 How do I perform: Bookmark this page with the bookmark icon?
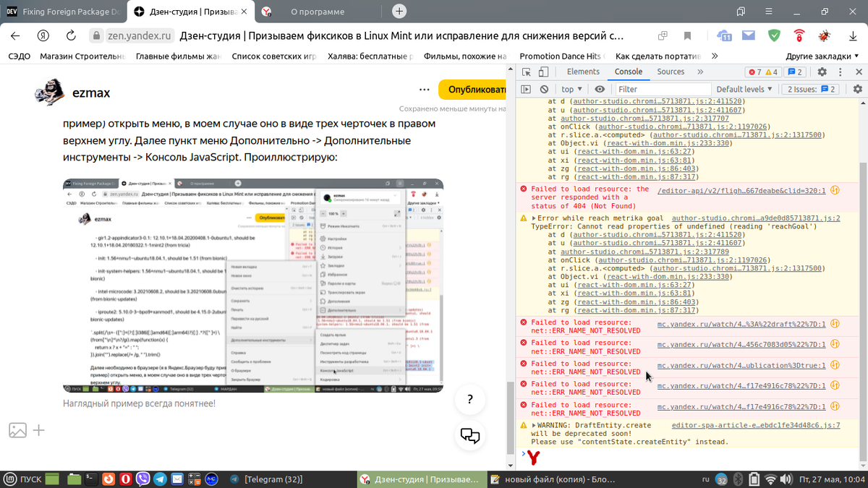point(687,35)
